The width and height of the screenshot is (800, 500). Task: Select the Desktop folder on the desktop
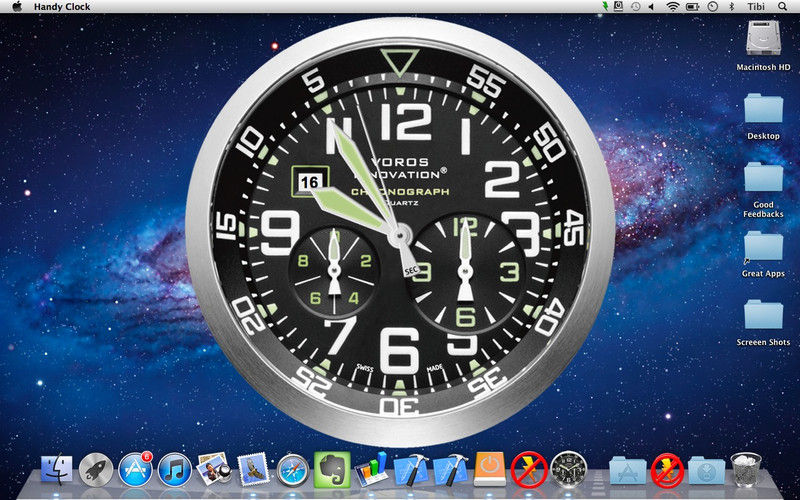763,108
